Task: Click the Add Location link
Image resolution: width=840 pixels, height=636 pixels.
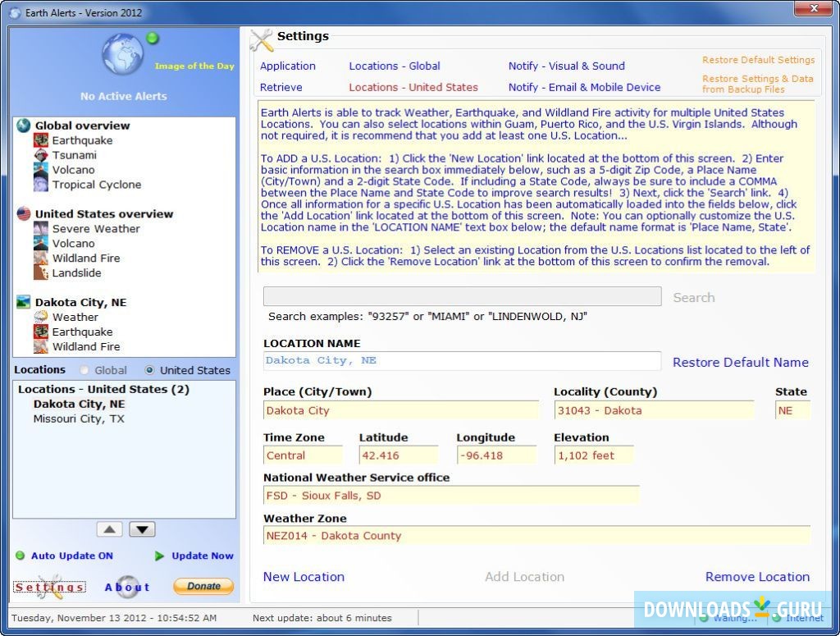Action: tap(524, 577)
